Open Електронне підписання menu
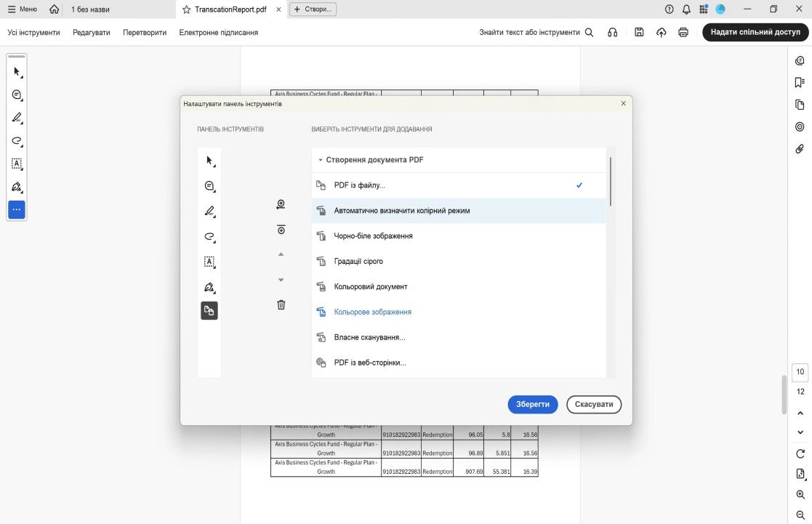The image size is (812, 524). click(x=219, y=32)
